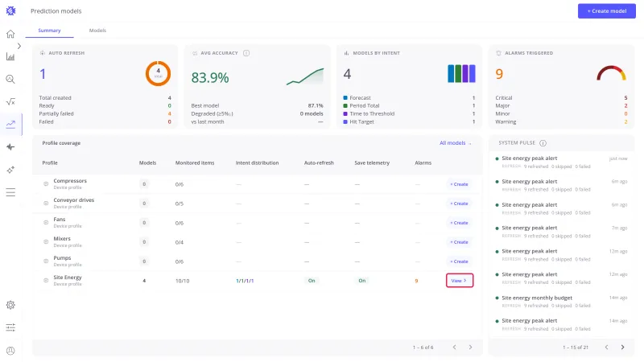
Task: Click Site Energy intent distribution 1/1/1/1
Action: [245, 281]
